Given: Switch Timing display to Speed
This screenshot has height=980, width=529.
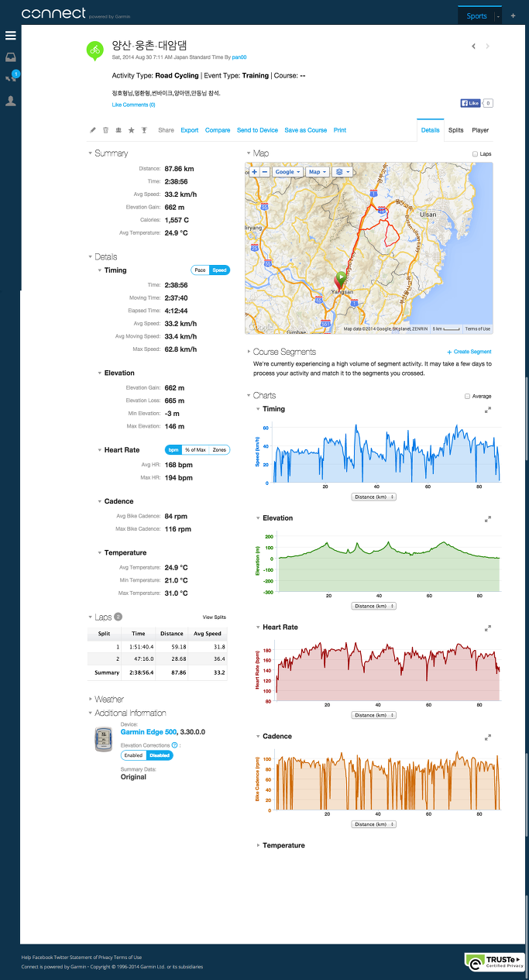Looking at the screenshot, I should click(x=220, y=270).
